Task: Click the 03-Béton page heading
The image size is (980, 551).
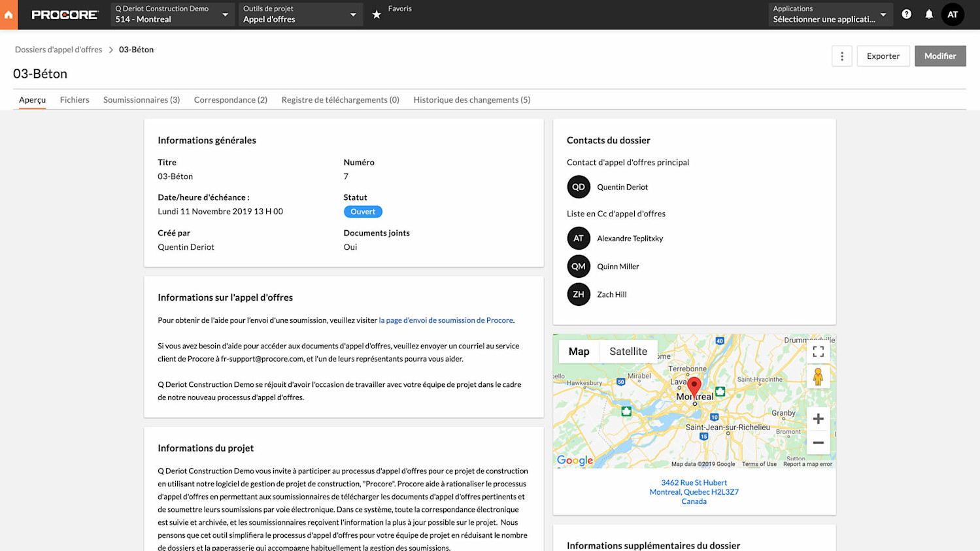Action: pyautogui.click(x=40, y=74)
